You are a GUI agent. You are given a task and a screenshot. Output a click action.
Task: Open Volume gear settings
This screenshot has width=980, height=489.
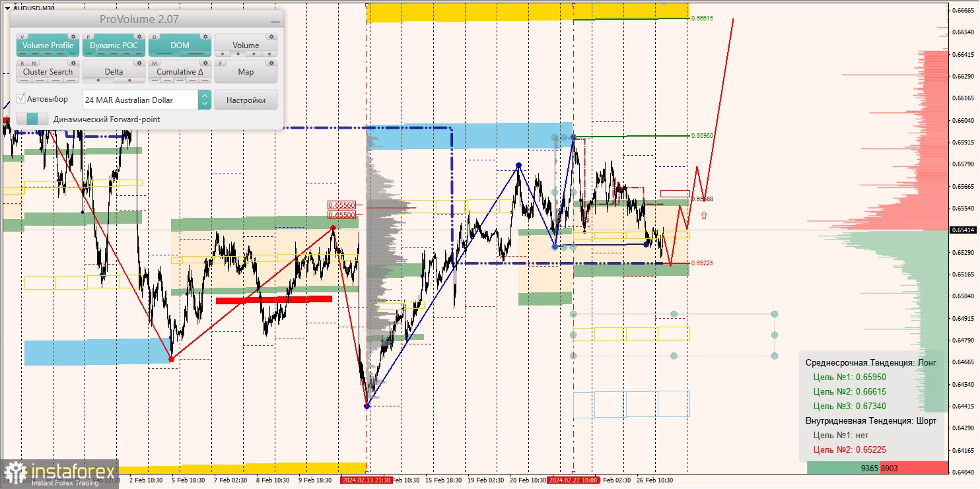point(271,36)
